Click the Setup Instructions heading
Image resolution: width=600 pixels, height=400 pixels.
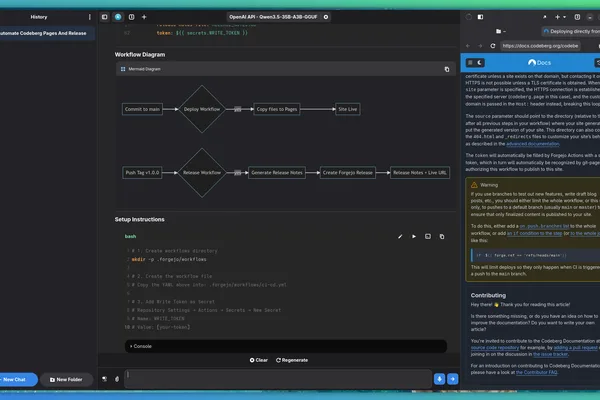pos(140,219)
